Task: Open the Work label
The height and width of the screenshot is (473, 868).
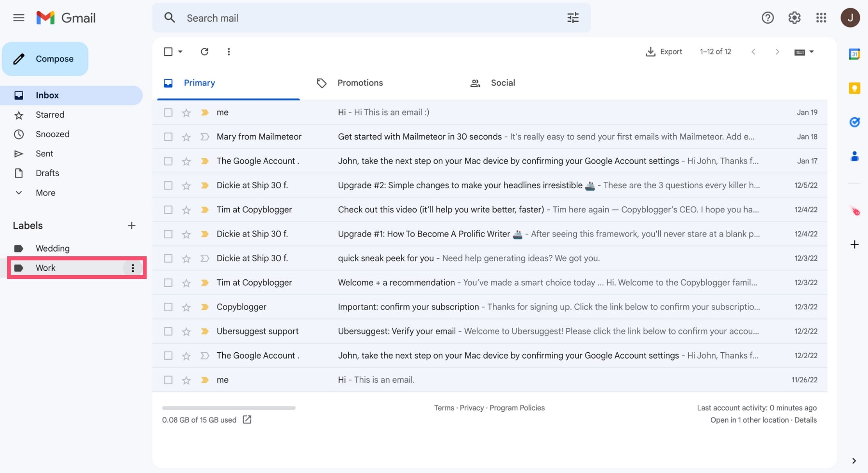Action: click(x=45, y=268)
